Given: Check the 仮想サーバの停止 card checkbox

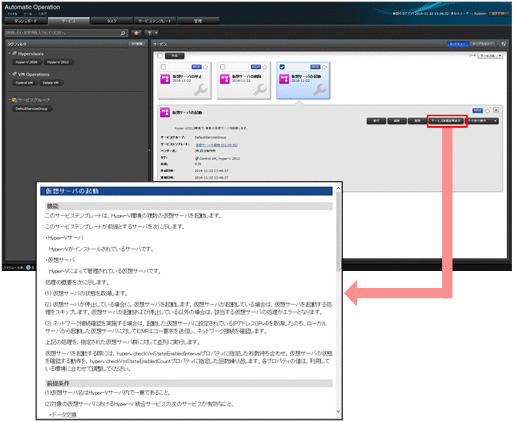Looking at the screenshot, I should (163, 67).
